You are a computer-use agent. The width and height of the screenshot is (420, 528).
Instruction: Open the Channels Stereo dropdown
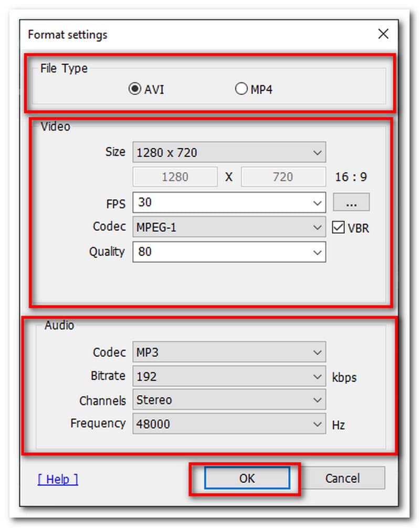coord(229,400)
